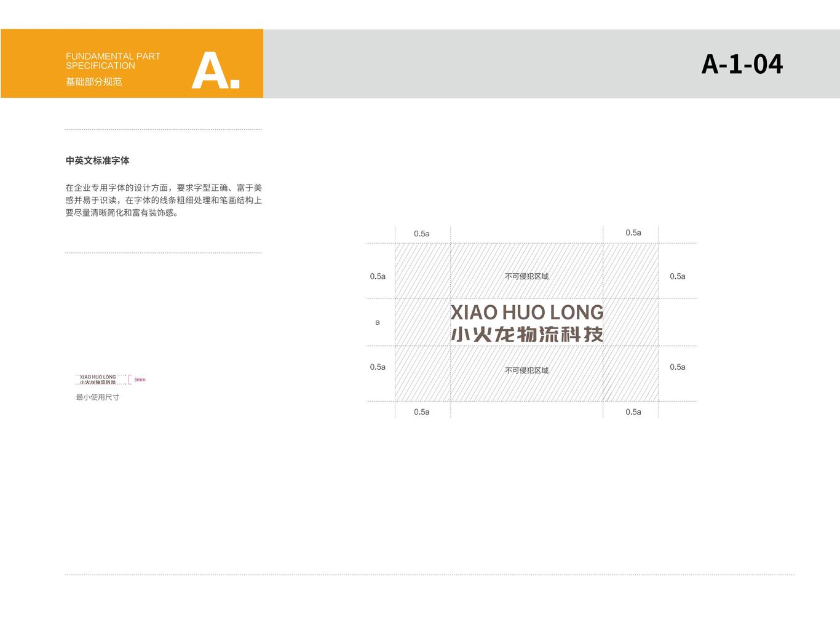840x619 pixels.
Task: Click the 'a' height marker left of the logo
Action: pos(378,322)
